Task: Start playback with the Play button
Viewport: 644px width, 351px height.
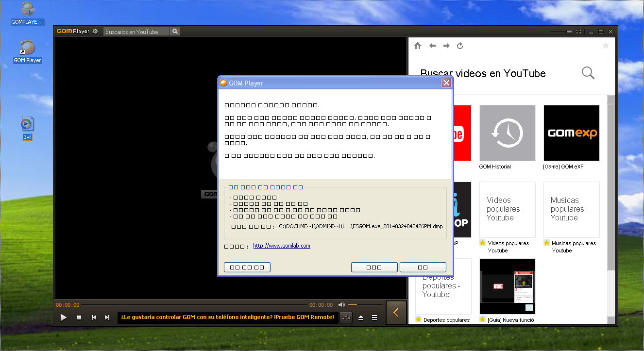Action: [x=64, y=318]
